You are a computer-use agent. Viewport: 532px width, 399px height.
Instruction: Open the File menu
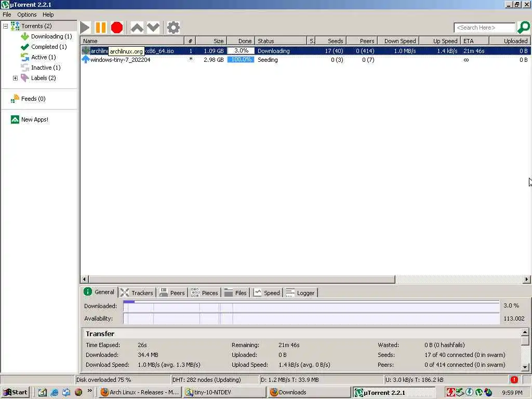tap(7, 15)
